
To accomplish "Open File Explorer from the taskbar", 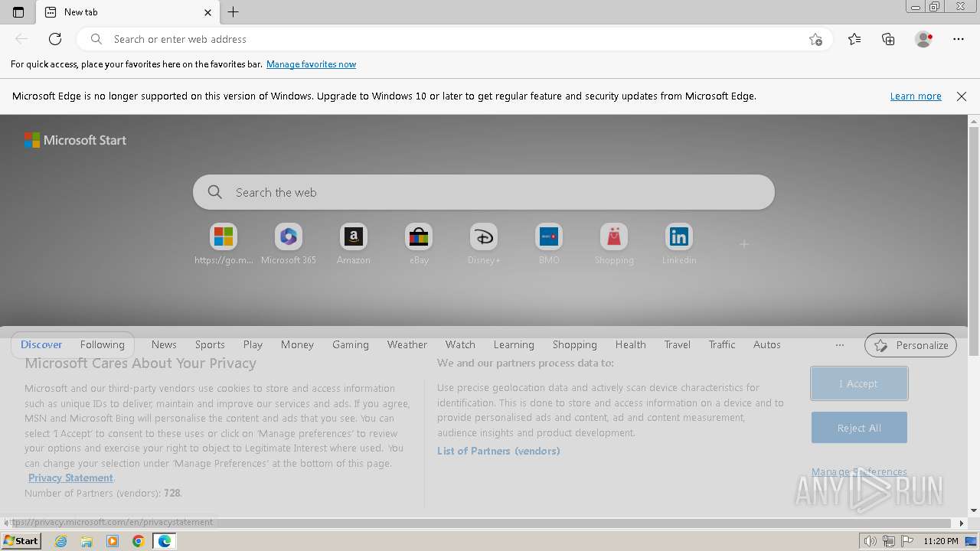I will coord(87,541).
